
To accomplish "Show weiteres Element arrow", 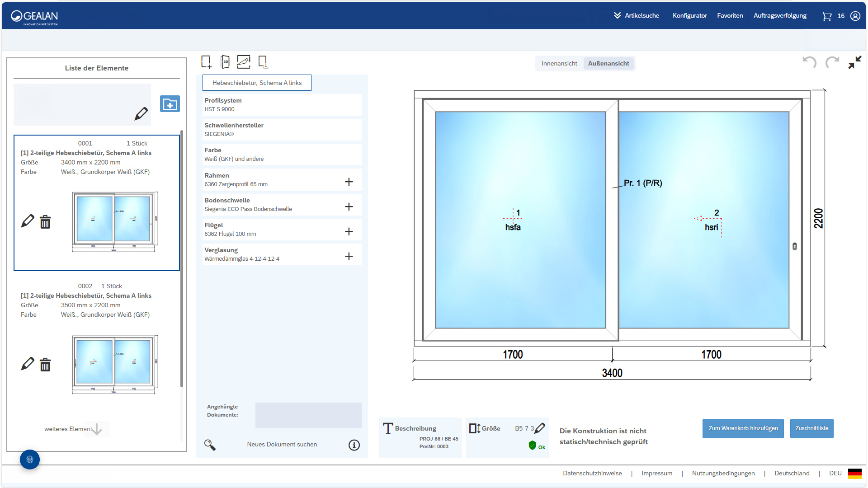I will point(97,429).
